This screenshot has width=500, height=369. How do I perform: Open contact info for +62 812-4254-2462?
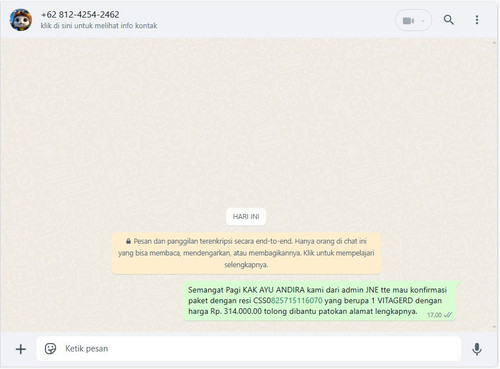(80, 15)
